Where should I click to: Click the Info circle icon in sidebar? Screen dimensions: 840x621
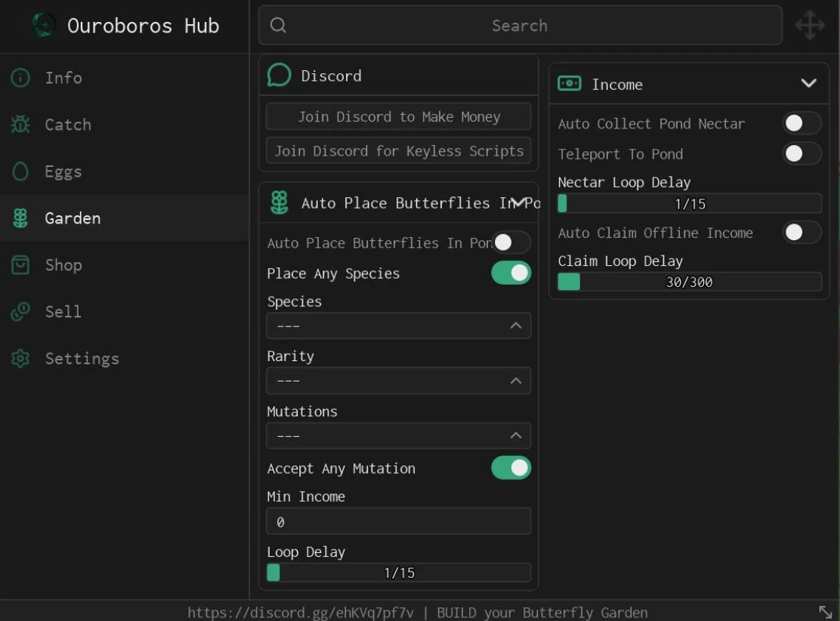point(20,78)
